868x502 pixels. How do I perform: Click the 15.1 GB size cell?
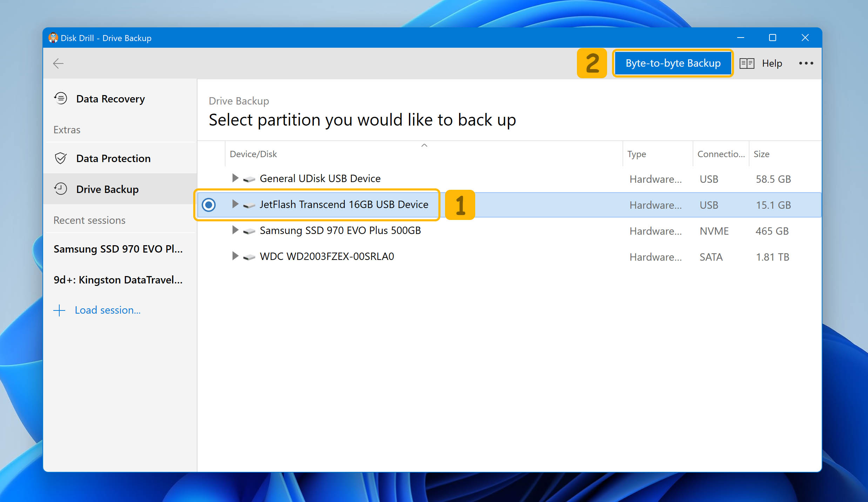pyautogui.click(x=773, y=205)
